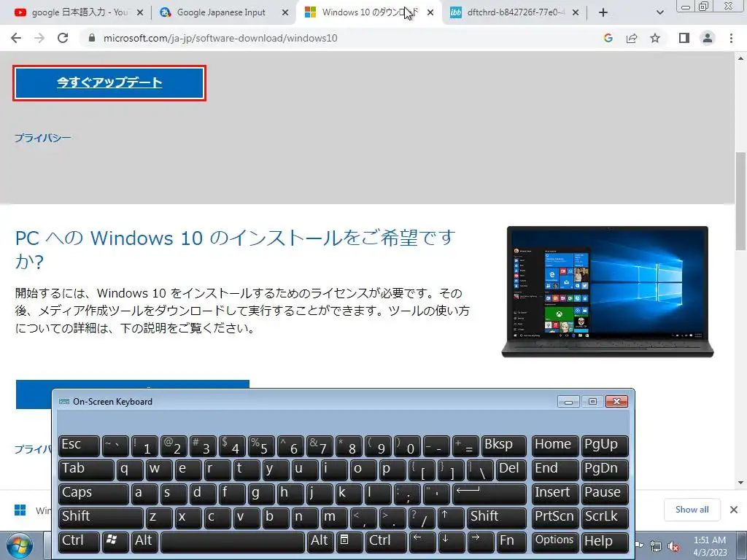Tap Esc on On-Screen Keyboard
Image resolution: width=747 pixels, height=560 pixels.
(x=79, y=446)
